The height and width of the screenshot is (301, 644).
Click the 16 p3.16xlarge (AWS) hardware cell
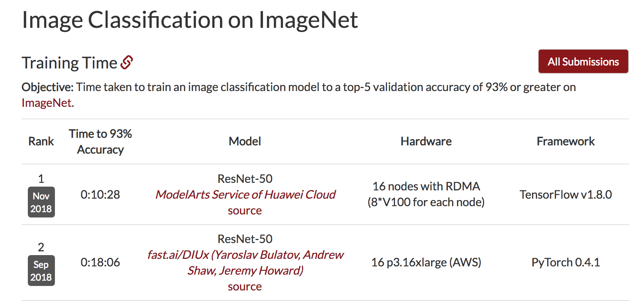[x=426, y=262]
